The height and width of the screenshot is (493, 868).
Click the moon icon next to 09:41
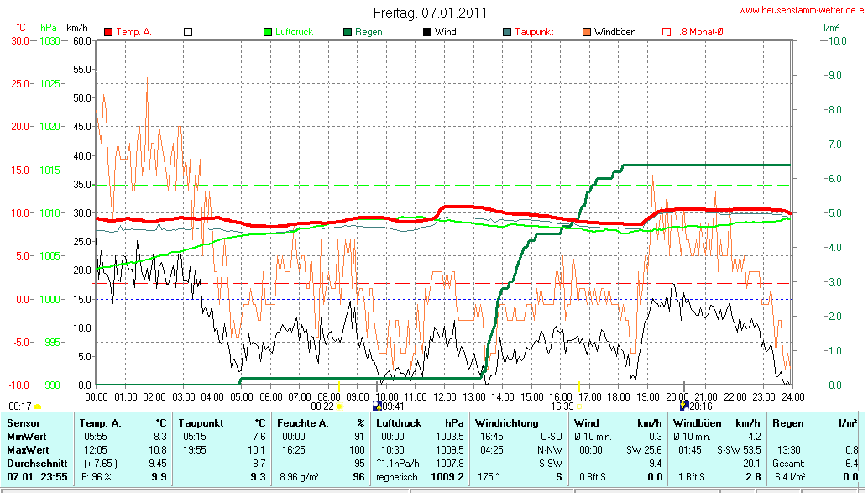[x=377, y=406]
